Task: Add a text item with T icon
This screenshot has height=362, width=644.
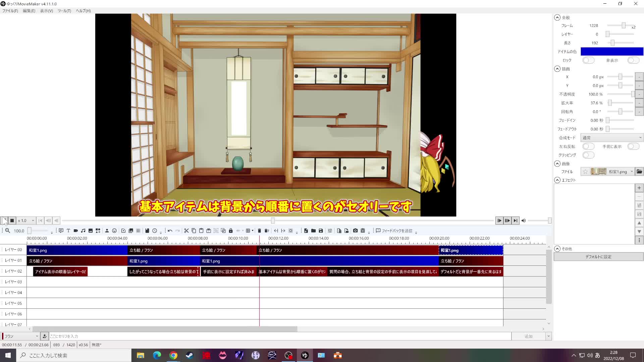Action: click(x=68, y=231)
